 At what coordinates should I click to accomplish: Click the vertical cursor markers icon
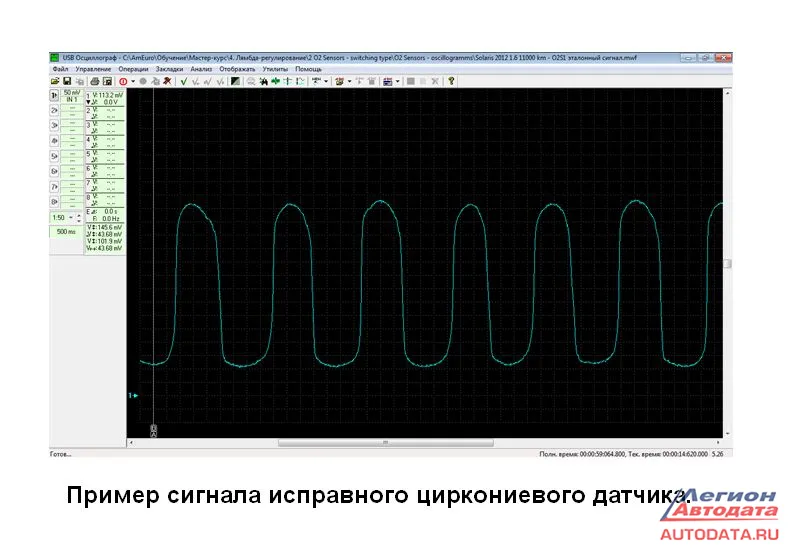[x=288, y=81]
